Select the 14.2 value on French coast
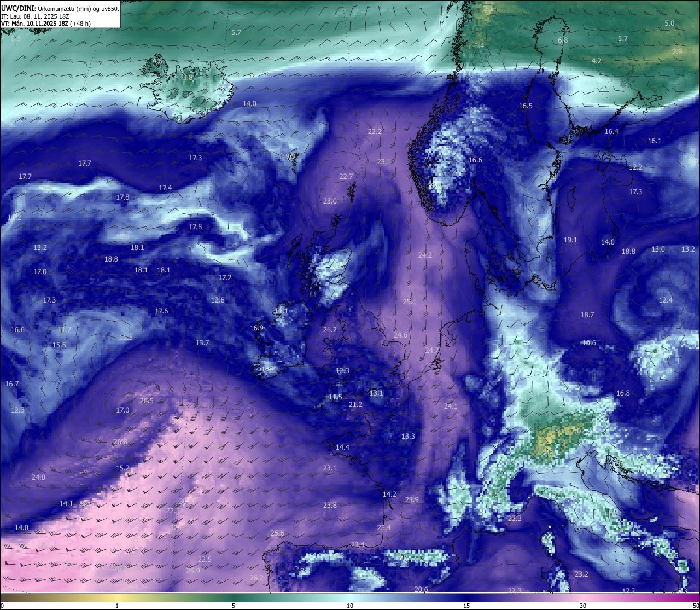This screenshot has height=610, width=700. [389, 495]
